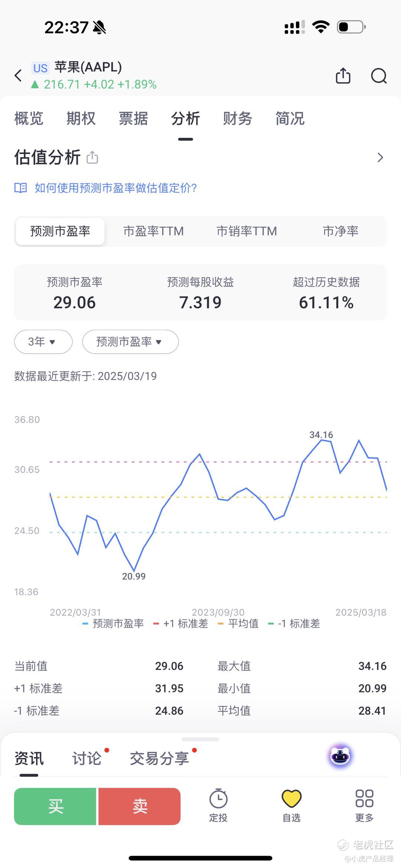401x868 pixels.
Task: Open 更多 grid menu
Action: point(364,806)
